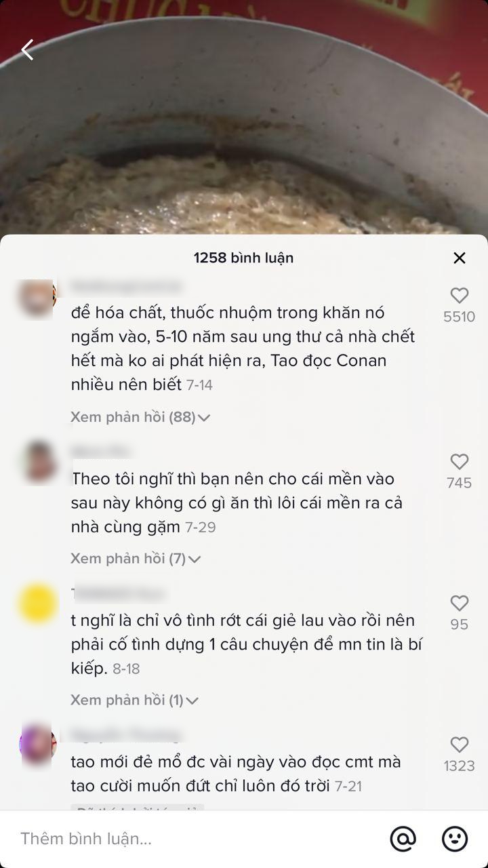This screenshot has height=868, width=488.
Task: Expand Xem phản hồi (88) replies
Action: [x=140, y=417]
